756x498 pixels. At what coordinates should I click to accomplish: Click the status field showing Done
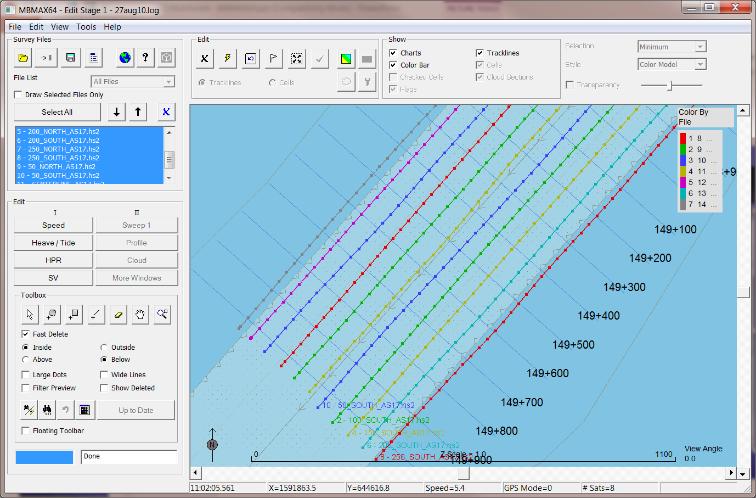[129, 457]
